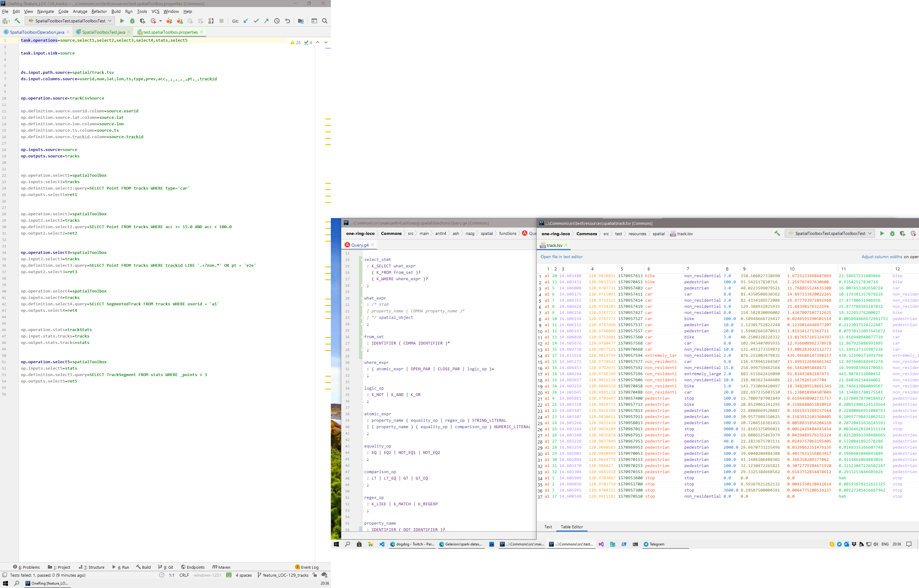Click Adjust column widths link
Viewport: 919px width, 588px height.
882,257
